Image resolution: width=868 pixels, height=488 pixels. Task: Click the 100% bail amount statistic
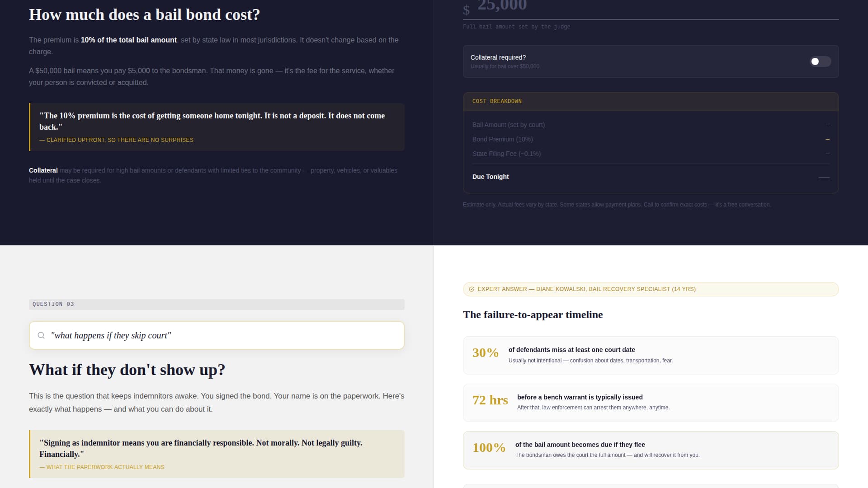(x=489, y=448)
